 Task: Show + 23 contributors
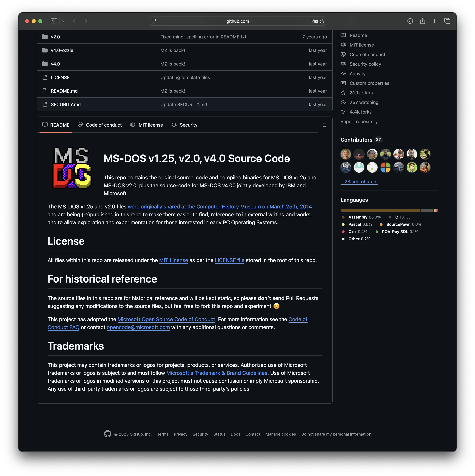pyautogui.click(x=359, y=182)
